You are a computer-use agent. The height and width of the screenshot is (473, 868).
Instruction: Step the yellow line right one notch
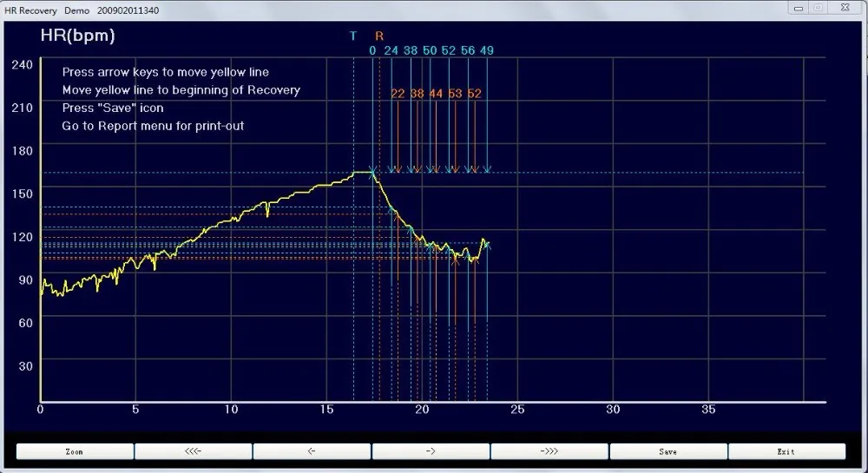click(431, 451)
